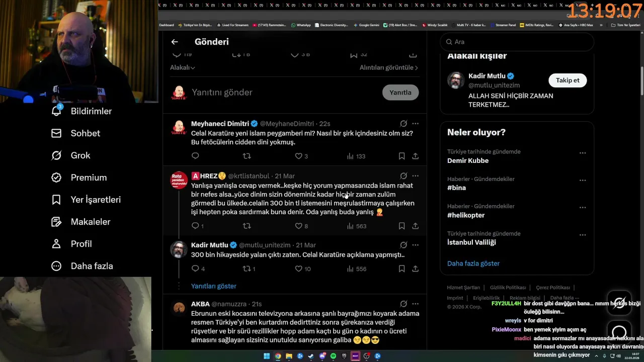Open the Tüm Yer İşaretleri bookmarks folder
This screenshot has height=362, width=644.
(x=625, y=25)
